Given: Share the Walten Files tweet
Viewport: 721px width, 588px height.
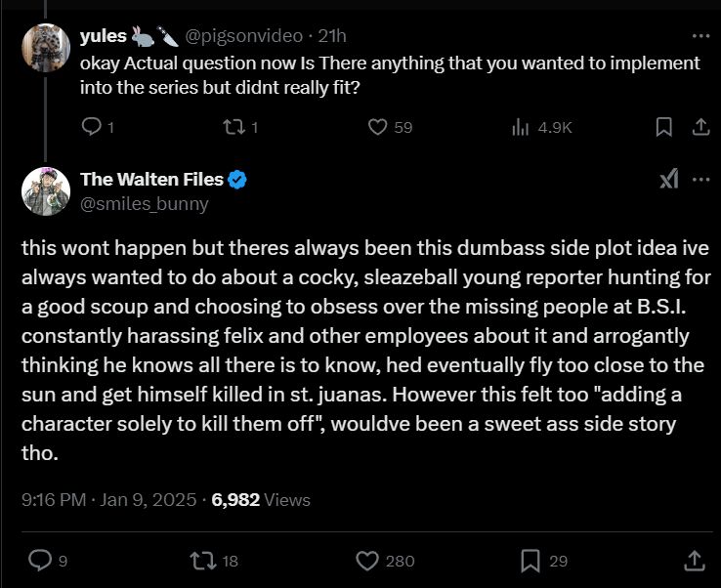Looking at the screenshot, I should point(695,560).
